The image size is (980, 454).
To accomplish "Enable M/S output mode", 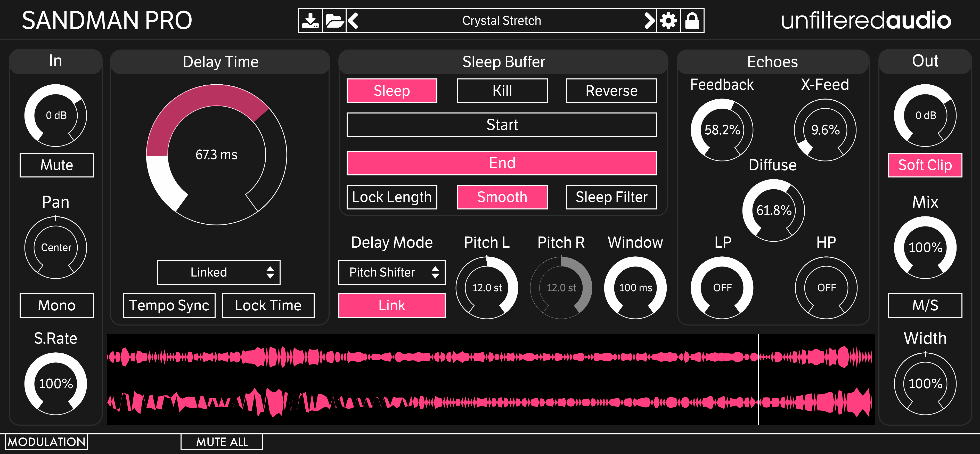I will [925, 305].
